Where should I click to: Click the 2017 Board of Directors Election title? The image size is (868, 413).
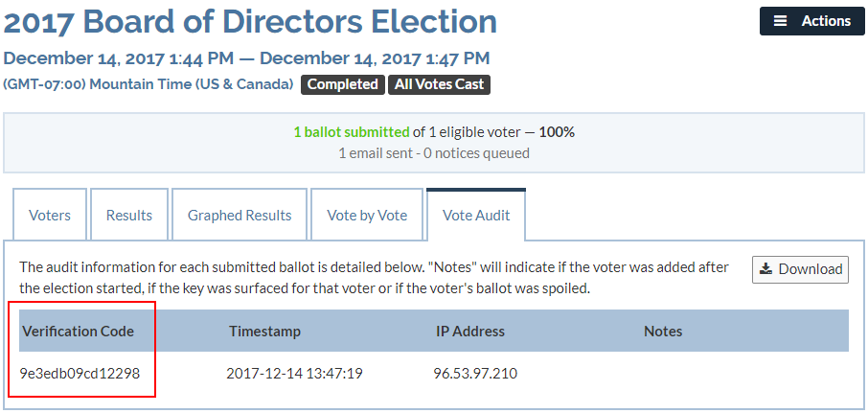pyautogui.click(x=250, y=21)
